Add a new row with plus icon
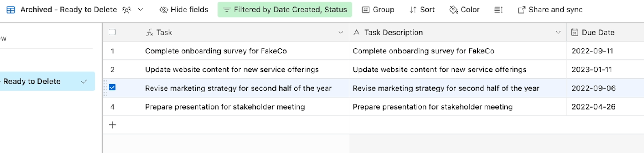This screenshot has height=153, width=644. coord(113,125)
